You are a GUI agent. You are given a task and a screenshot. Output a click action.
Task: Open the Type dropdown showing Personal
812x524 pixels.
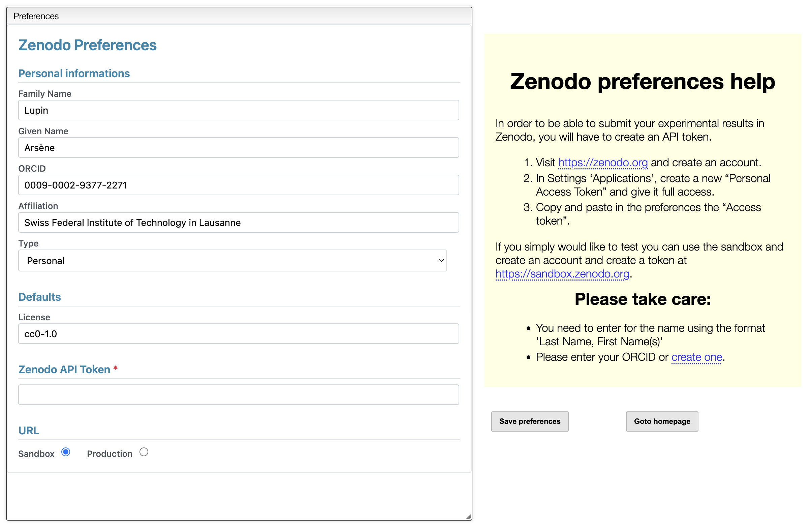(233, 261)
